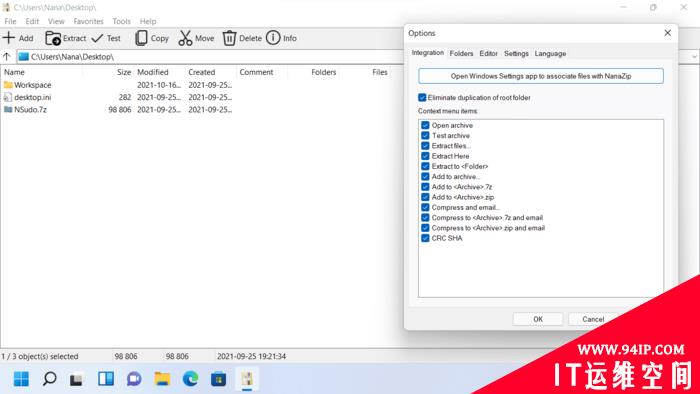Go up one folder level arrow
This screenshot has height=394, width=700.
[7, 57]
